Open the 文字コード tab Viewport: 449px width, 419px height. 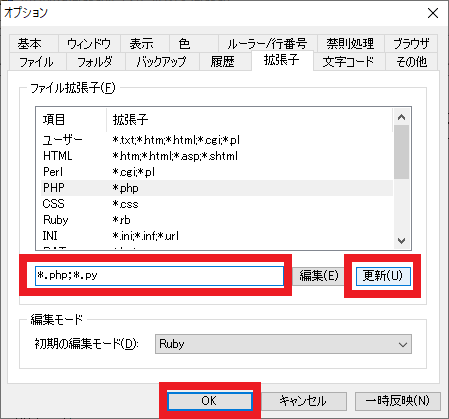pos(349,62)
